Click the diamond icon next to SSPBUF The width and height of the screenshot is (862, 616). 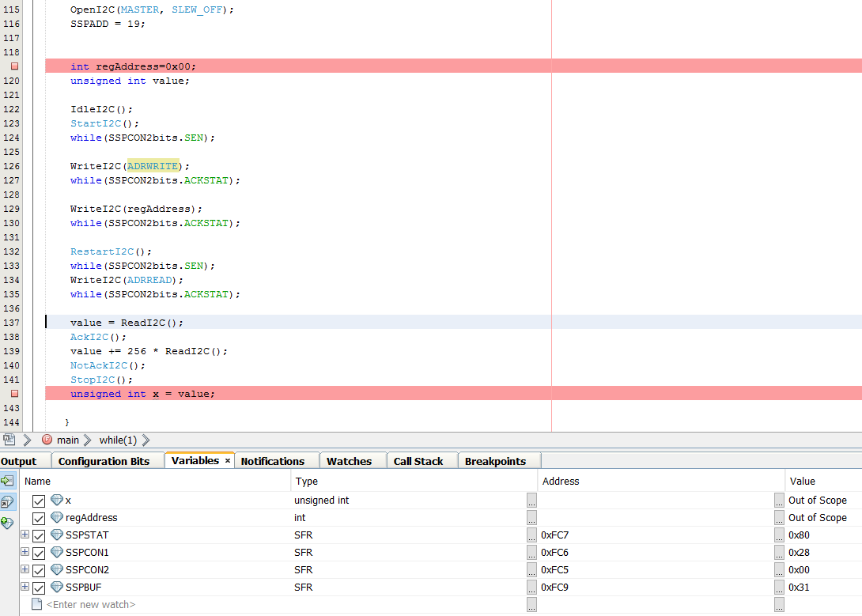pos(57,587)
